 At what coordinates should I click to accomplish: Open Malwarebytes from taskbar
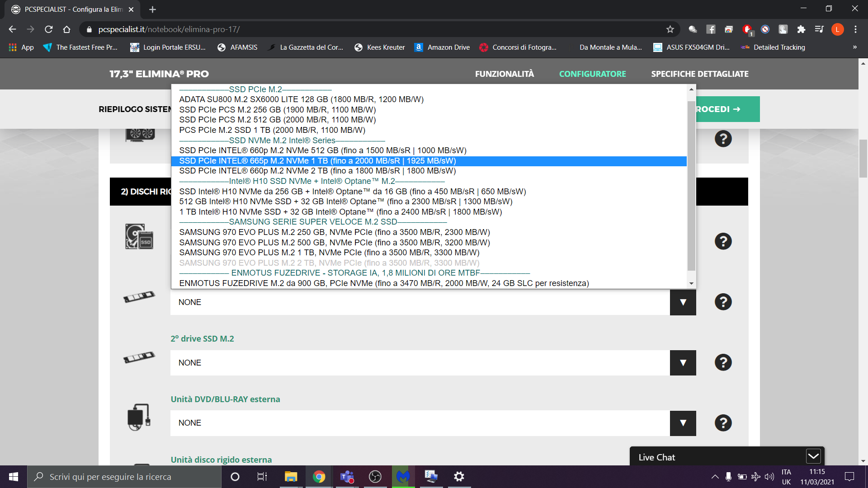pos(403,477)
